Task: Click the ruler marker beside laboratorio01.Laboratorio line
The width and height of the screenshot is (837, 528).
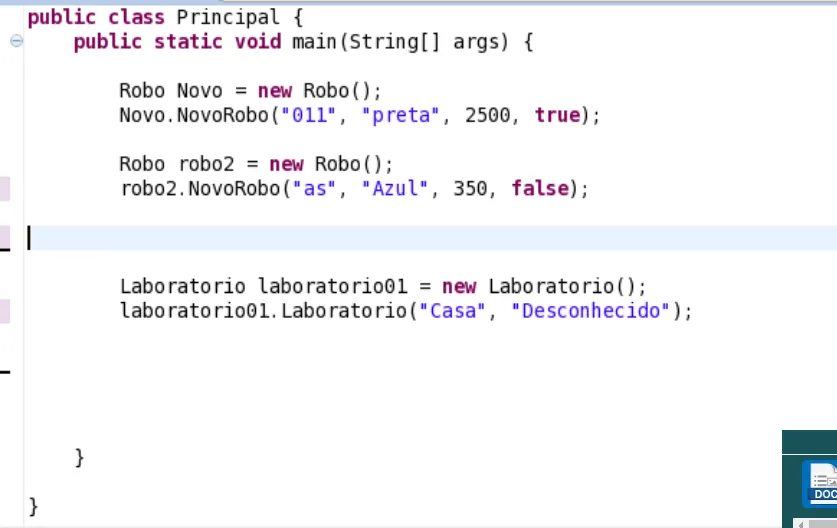Action: coord(5,310)
